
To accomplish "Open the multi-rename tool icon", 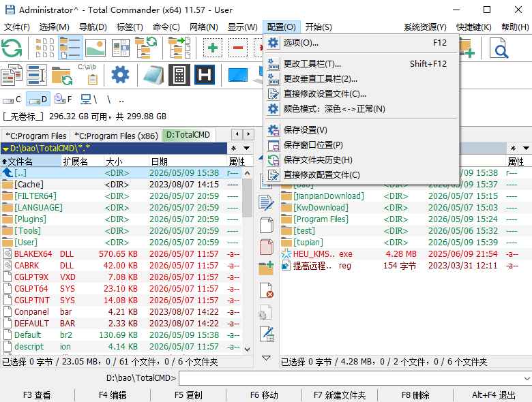I will pyautogui.click(x=37, y=74).
